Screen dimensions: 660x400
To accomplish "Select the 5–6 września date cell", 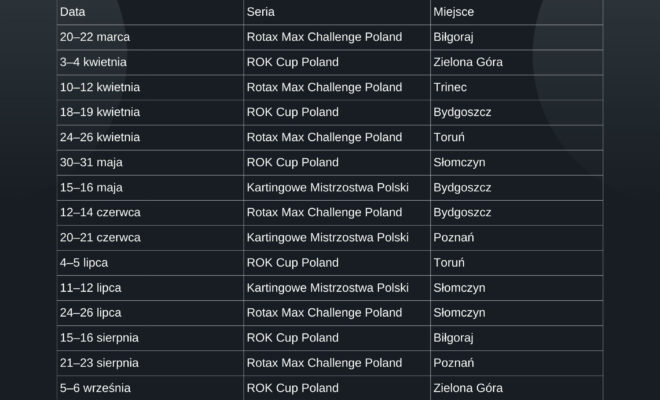I will click(x=95, y=387).
